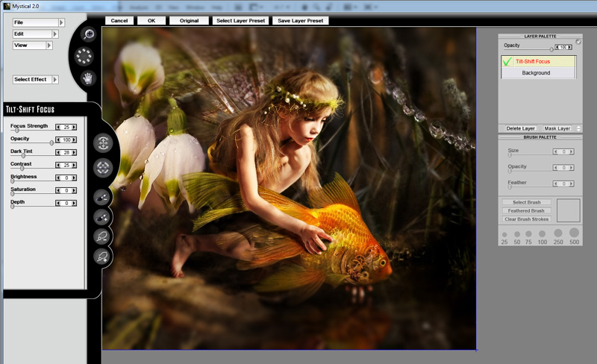The image size is (597, 364).
Task: Click the upper round focus-area tool icon
Action: (103, 142)
